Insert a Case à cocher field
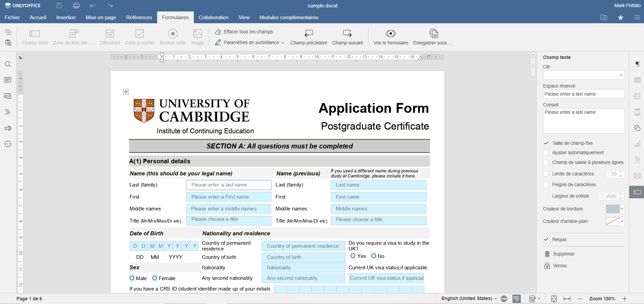644x304 pixels. (140, 37)
